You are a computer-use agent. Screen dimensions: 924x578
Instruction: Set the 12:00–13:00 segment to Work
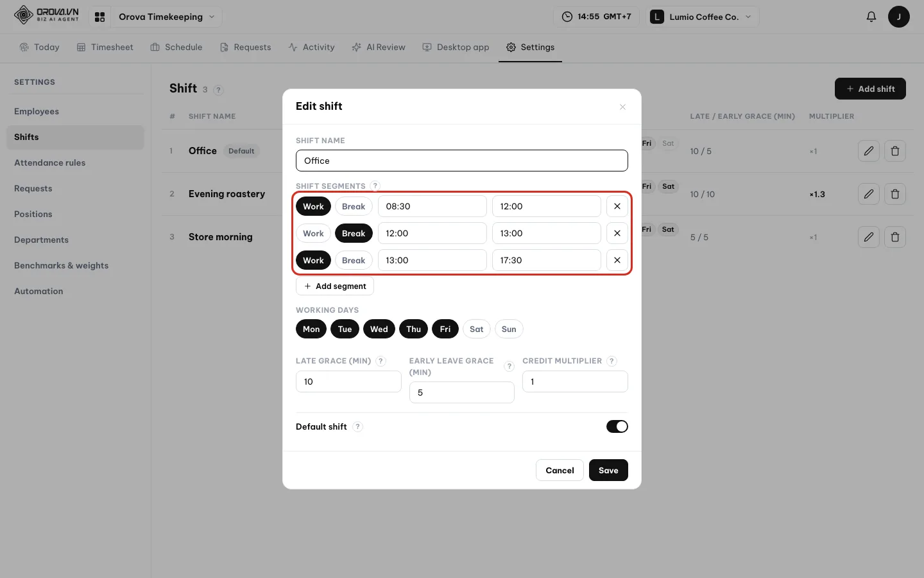click(313, 233)
